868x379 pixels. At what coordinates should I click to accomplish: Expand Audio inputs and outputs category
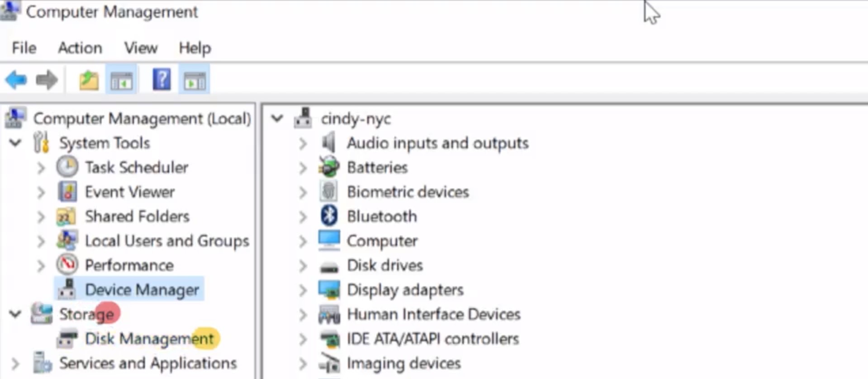(303, 143)
